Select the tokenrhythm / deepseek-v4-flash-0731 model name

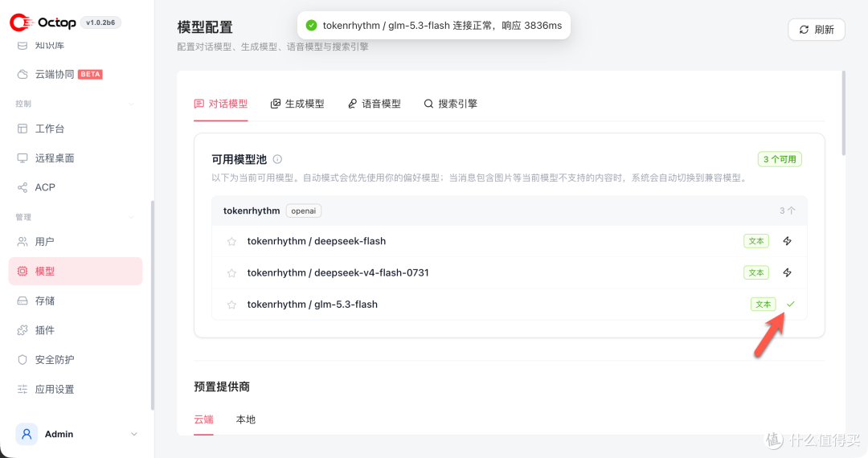[x=338, y=272]
